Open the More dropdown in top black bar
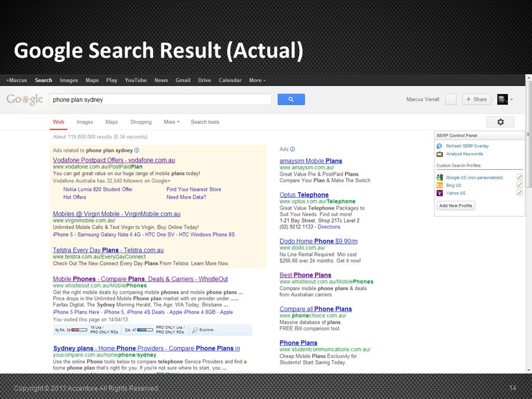Image resolution: width=532 pixels, height=399 pixels. (257, 80)
